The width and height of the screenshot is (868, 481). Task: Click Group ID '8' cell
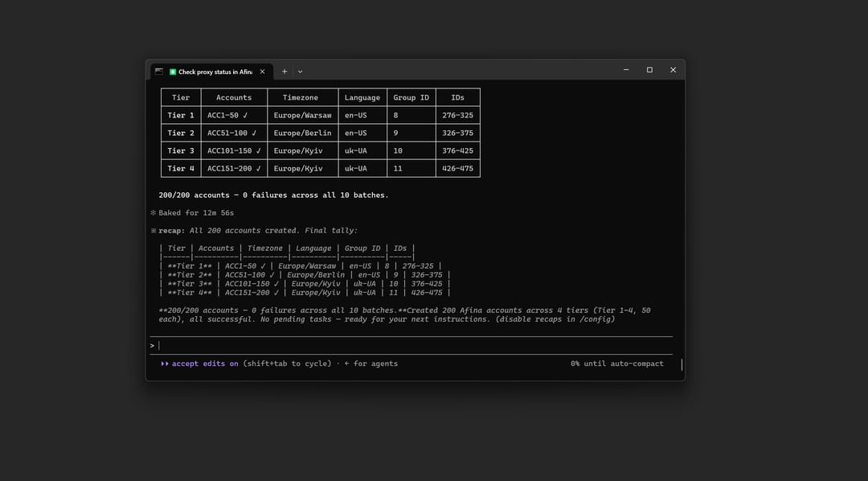point(411,115)
